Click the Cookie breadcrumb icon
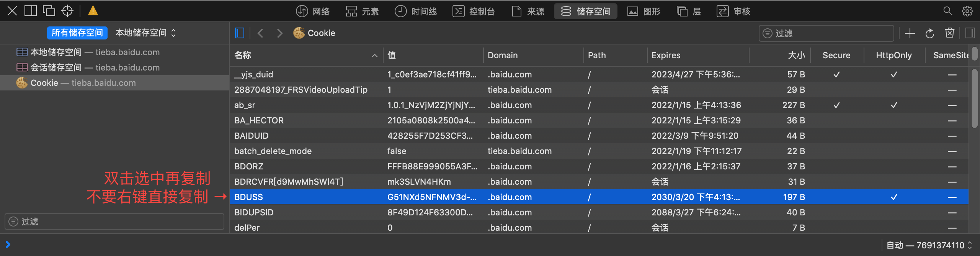 [299, 33]
